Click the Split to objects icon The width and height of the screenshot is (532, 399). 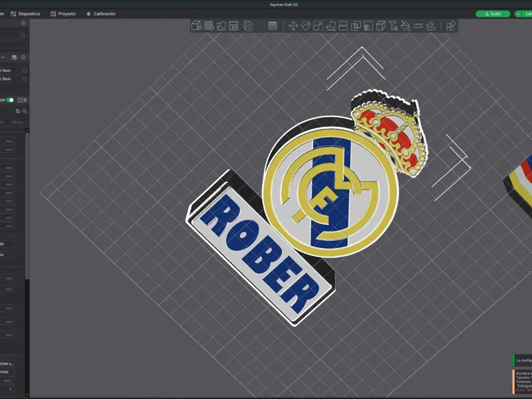[248, 26]
